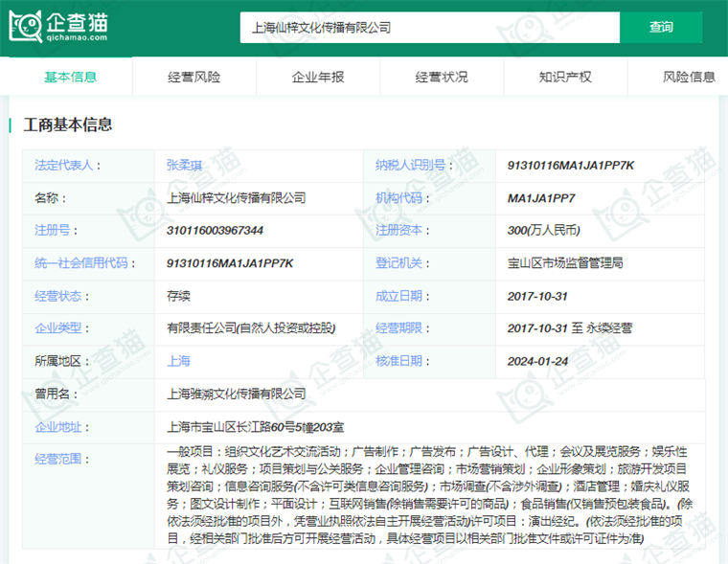
Task: Select address 上海市宝山区长江路60号5幢203室
Action: click(x=256, y=427)
